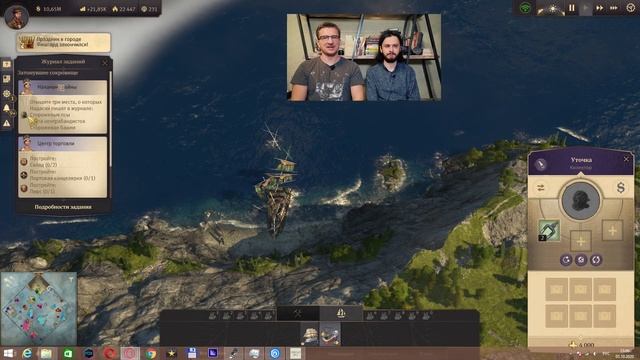
Task: Select the top-left cargo slot
Action: coord(556,289)
